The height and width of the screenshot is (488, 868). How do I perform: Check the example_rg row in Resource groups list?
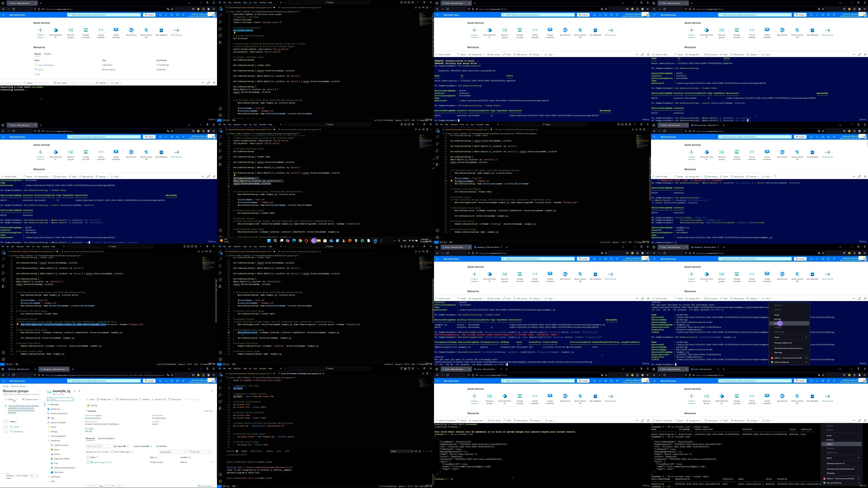(5, 431)
